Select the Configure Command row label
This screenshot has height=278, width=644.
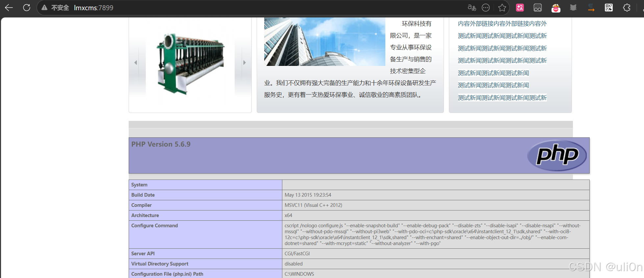click(x=154, y=226)
